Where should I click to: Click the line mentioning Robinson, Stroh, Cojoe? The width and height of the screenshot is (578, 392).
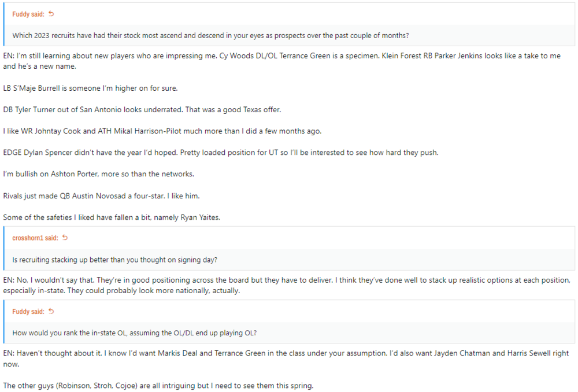(x=158, y=385)
